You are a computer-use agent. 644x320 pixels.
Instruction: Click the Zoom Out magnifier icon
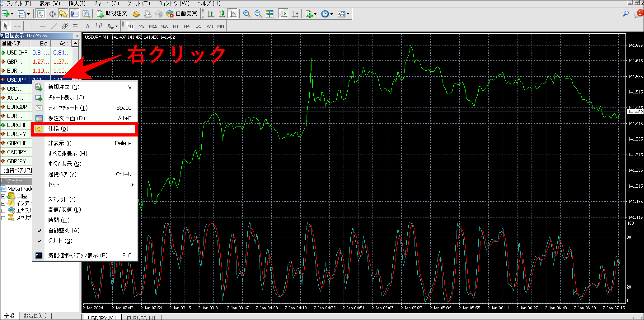click(x=258, y=14)
